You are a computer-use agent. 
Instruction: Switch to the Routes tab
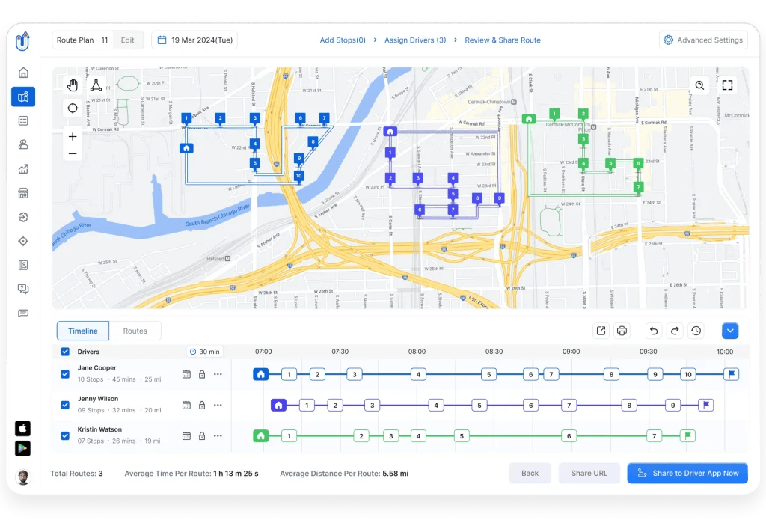(135, 331)
